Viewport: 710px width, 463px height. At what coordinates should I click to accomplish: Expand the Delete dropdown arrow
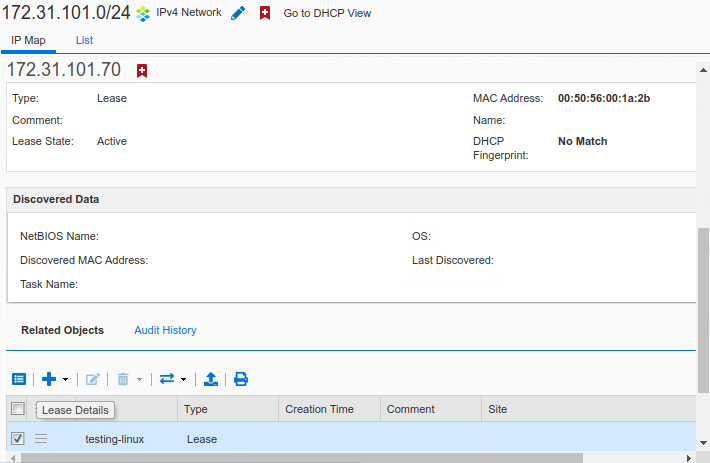point(140,380)
